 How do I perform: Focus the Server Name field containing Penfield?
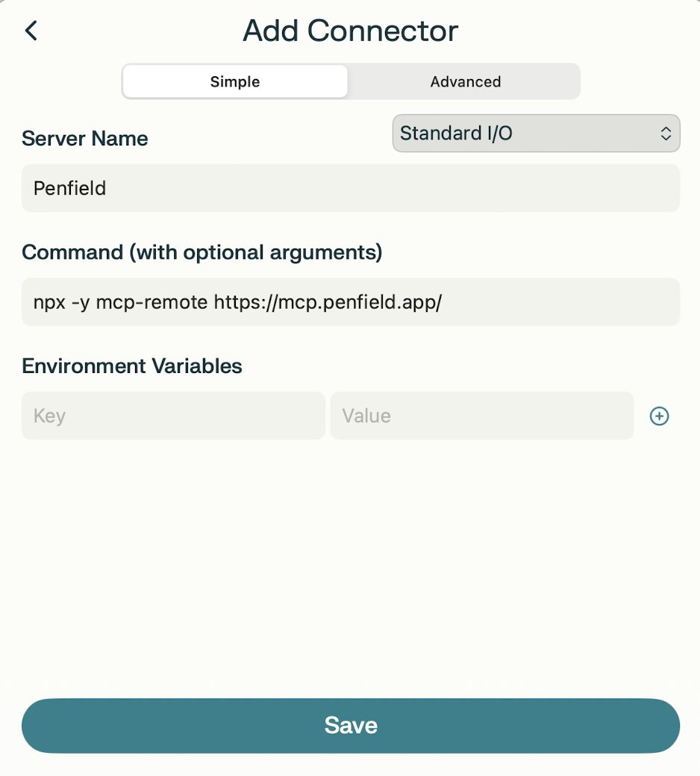351,188
